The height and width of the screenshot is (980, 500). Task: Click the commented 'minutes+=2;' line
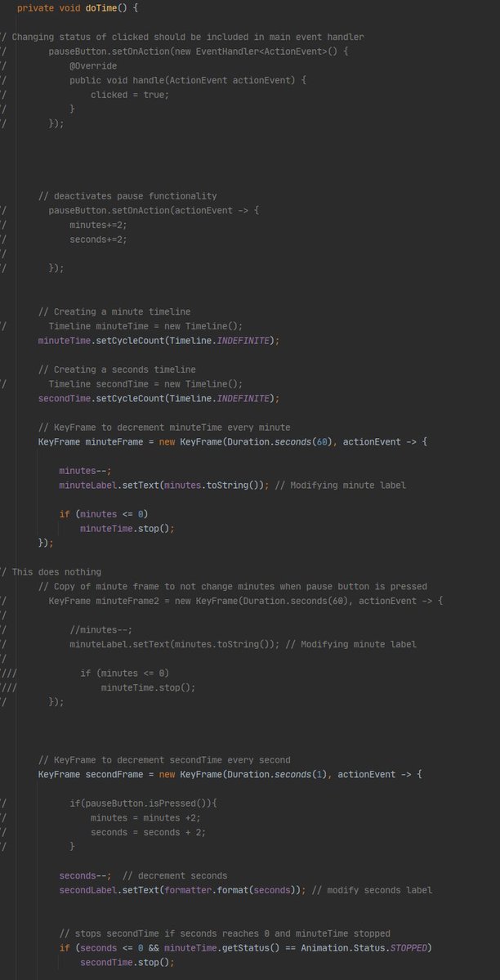point(98,225)
